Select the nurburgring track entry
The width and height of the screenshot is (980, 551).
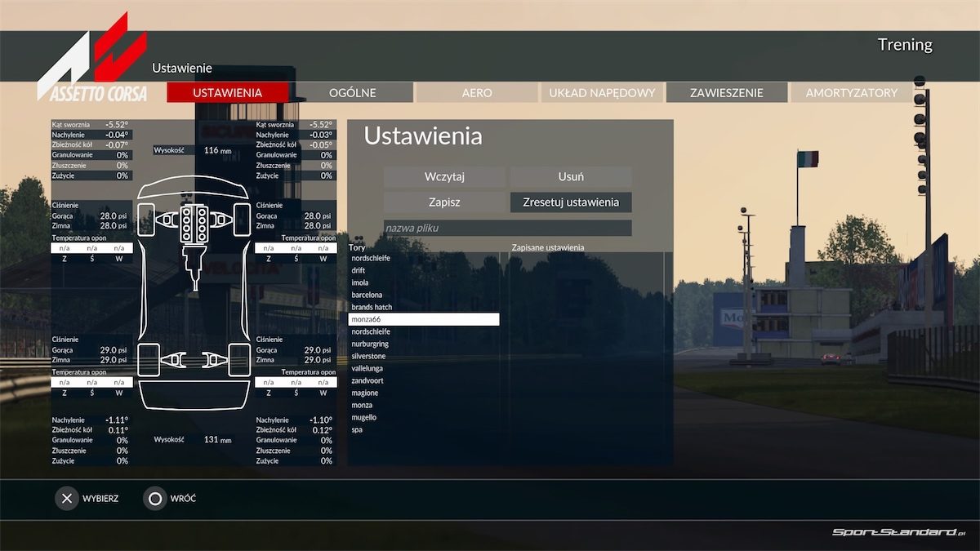pos(424,344)
